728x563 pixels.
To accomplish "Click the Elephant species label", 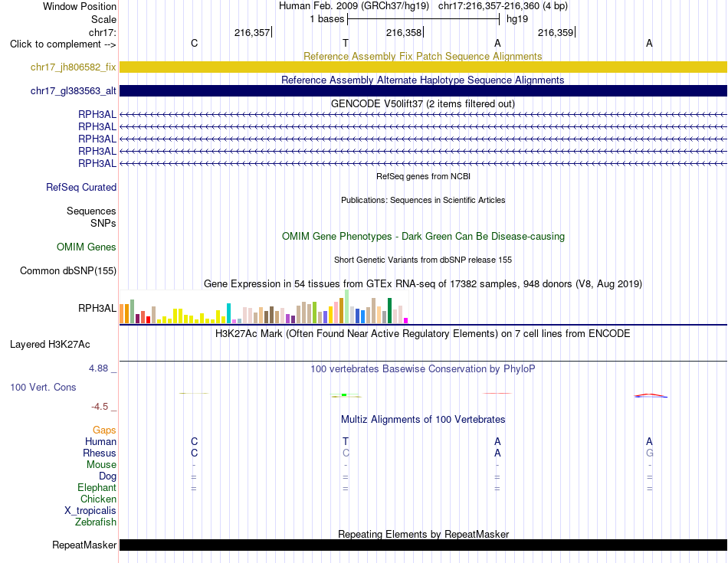I will (97, 487).
